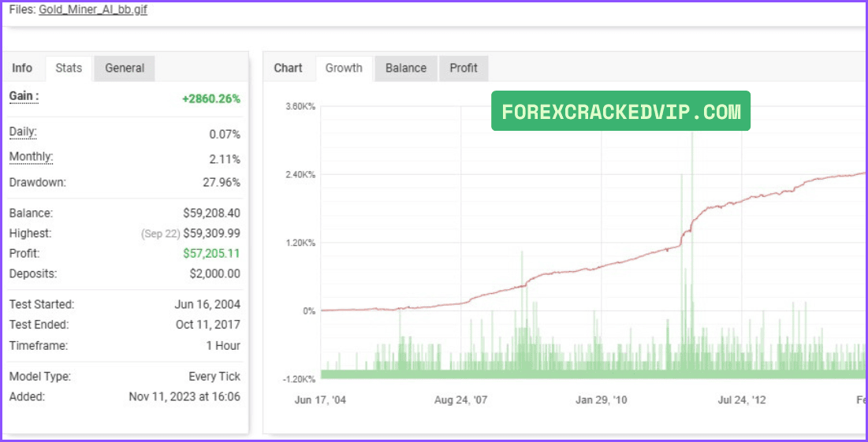Click the Highest label
868x442 pixels.
(x=31, y=233)
